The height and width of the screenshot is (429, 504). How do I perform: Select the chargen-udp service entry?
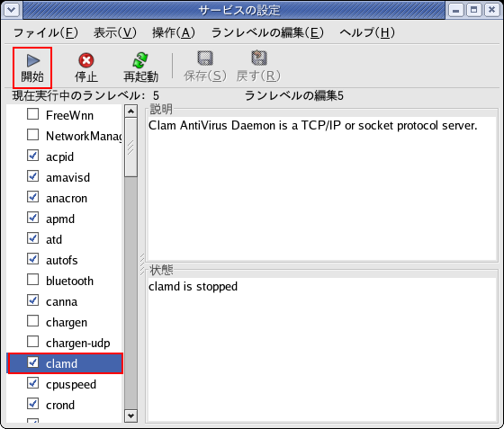click(64, 343)
